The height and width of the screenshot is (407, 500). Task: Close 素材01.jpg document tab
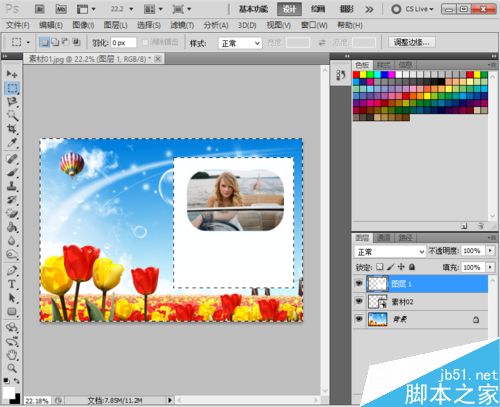tap(158, 59)
